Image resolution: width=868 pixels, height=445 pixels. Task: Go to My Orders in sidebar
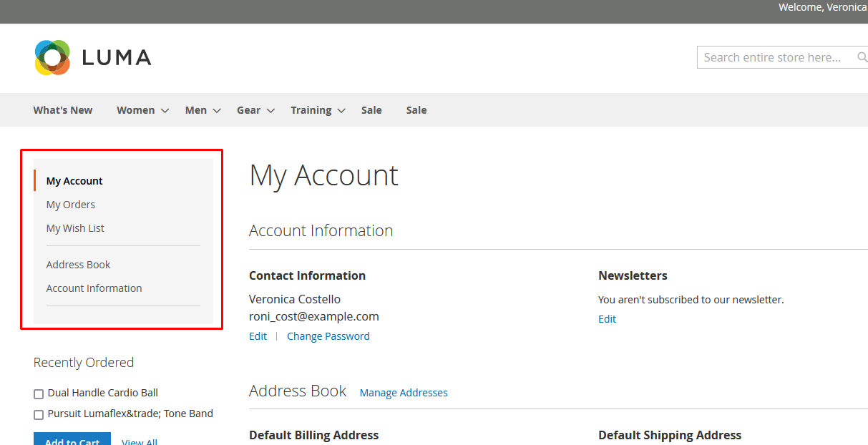pyautogui.click(x=71, y=205)
